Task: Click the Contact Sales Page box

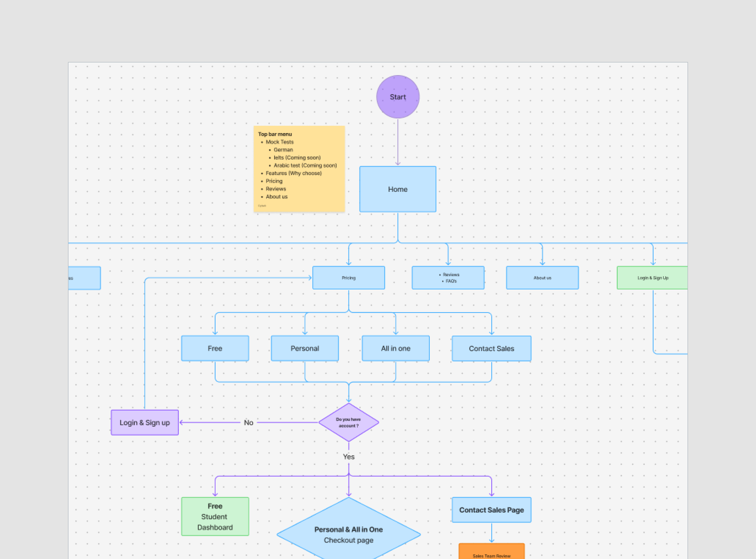Action: click(x=492, y=510)
